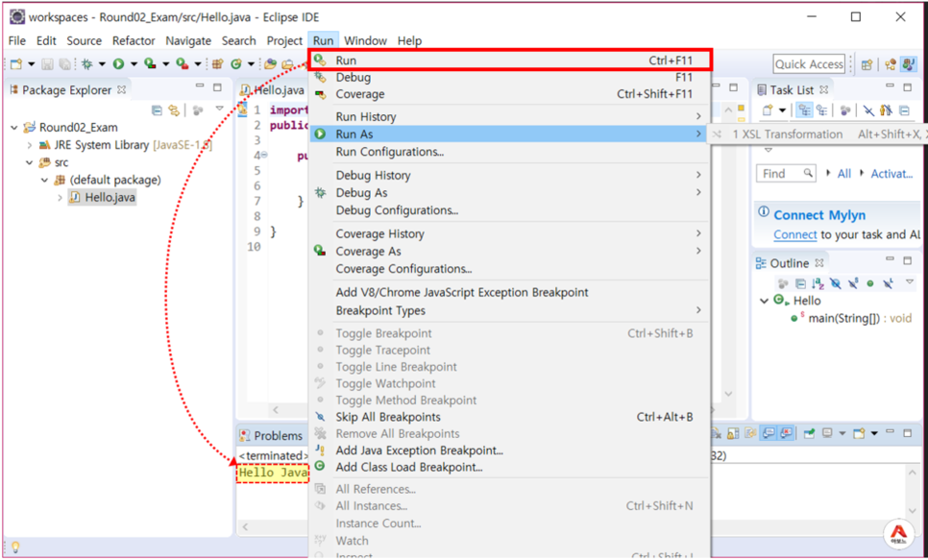The width and height of the screenshot is (928, 560).
Task: Click the Open Console icon
Action: coord(859,433)
